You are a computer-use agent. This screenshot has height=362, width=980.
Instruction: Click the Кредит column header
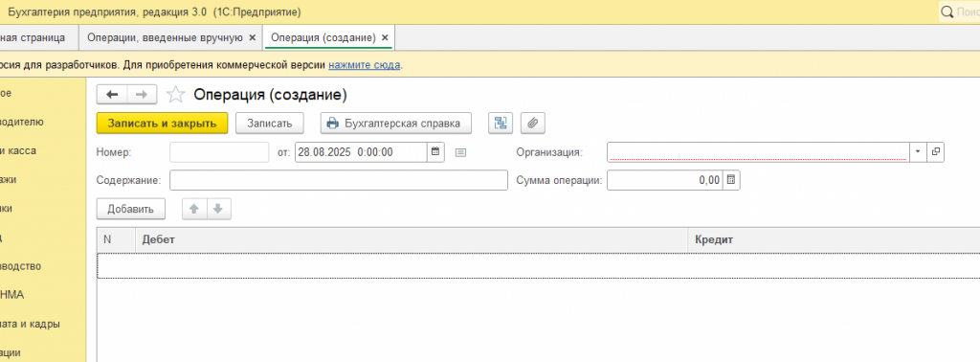834,239
